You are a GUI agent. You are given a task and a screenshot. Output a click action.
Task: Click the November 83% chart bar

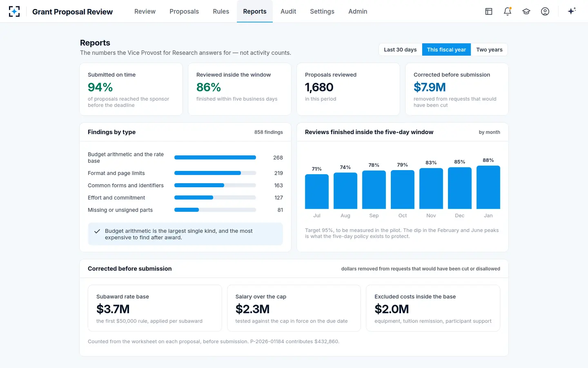point(431,188)
